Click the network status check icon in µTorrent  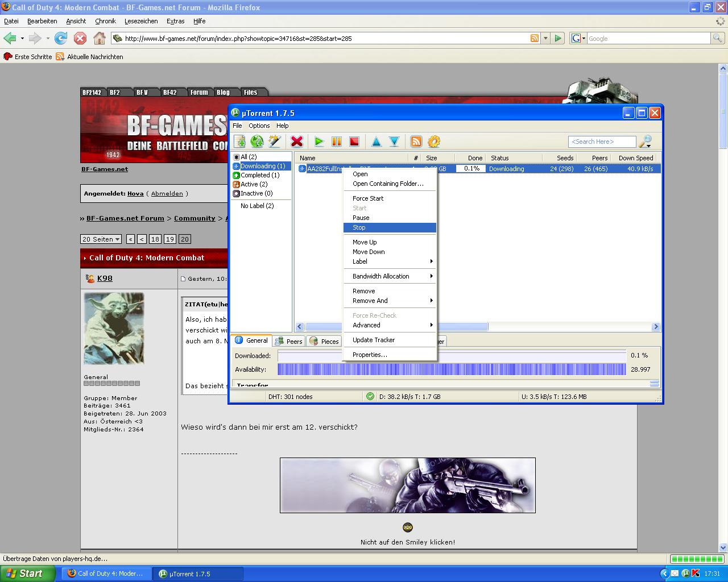point(370,396)
